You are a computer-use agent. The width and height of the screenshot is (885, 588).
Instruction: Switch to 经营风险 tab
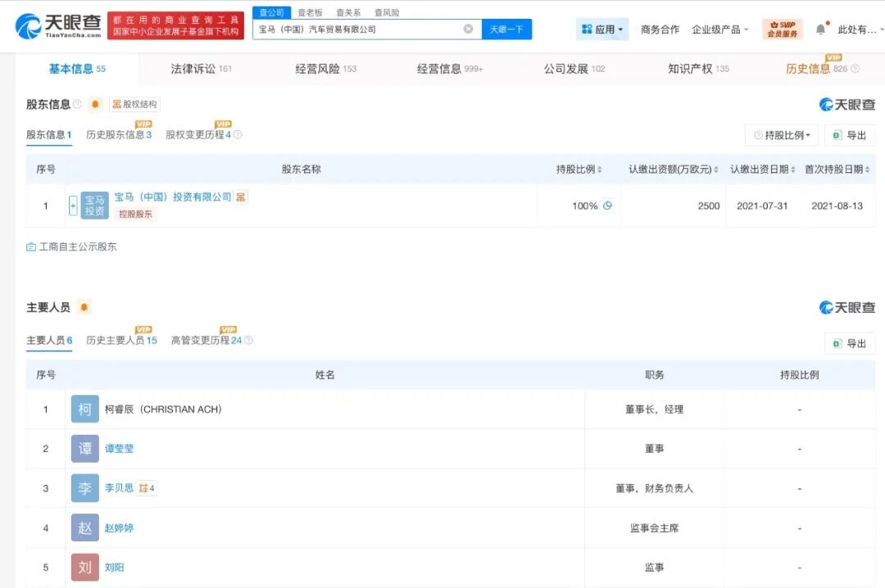pyautogui.click(x=325, y=69)
